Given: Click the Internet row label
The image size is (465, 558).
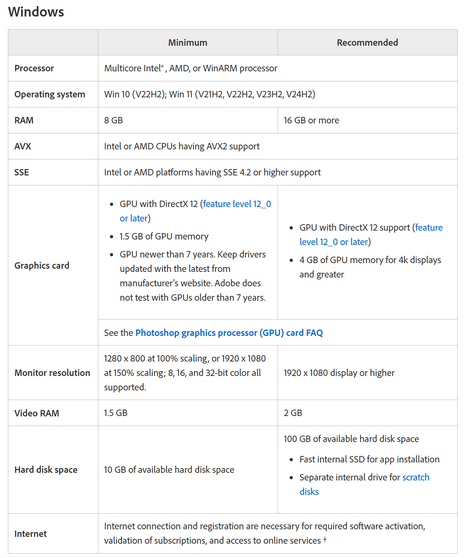Looking at the screenshot, I should 31,534.
